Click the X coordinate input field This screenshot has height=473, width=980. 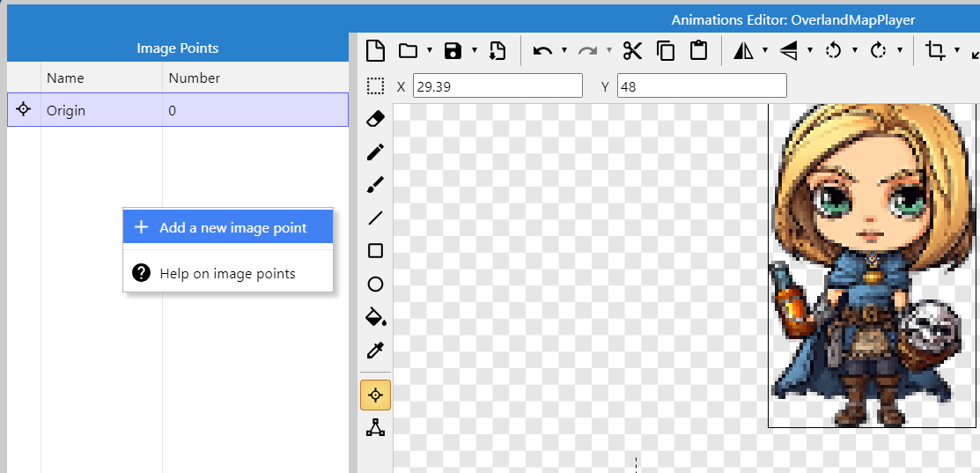point(497,85)
